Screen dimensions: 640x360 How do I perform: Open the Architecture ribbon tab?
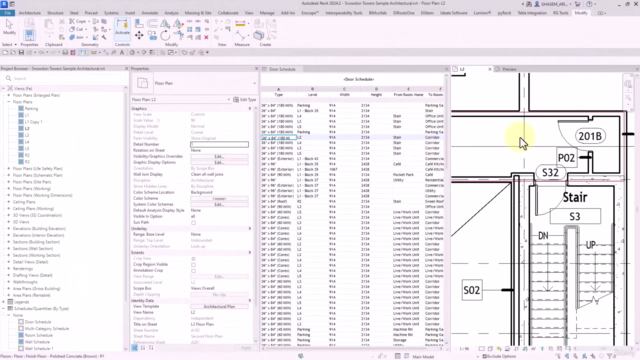pyautogui.click(x=30, y=13)
